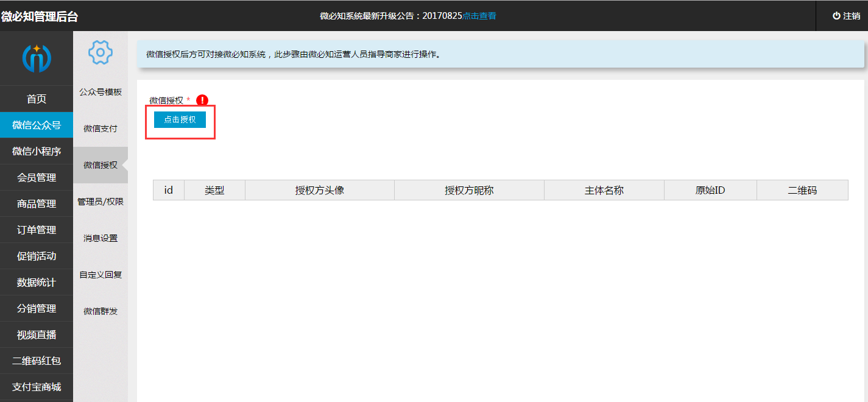
Task: Select 分销管理 in the sidebar
Action: (37, 308)
